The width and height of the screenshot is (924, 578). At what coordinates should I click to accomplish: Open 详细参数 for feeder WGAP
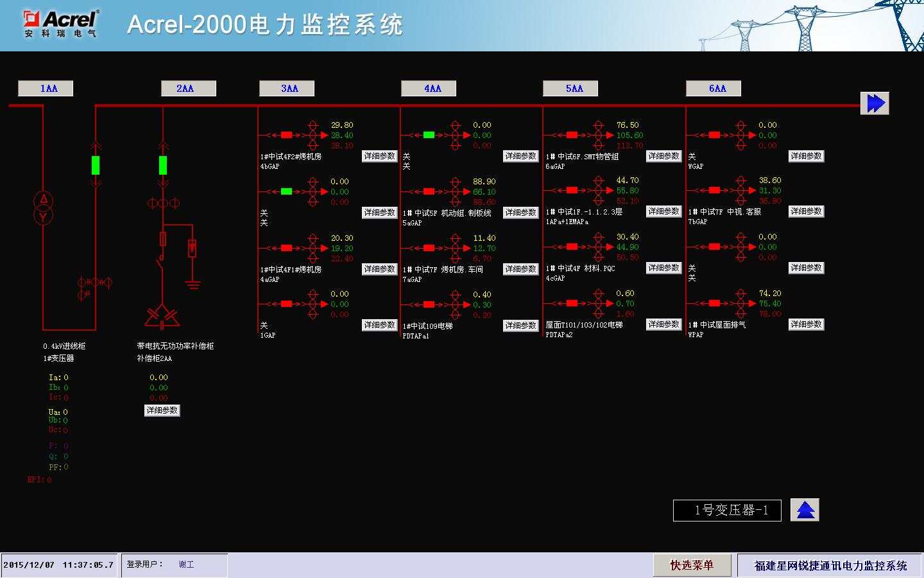807,156
